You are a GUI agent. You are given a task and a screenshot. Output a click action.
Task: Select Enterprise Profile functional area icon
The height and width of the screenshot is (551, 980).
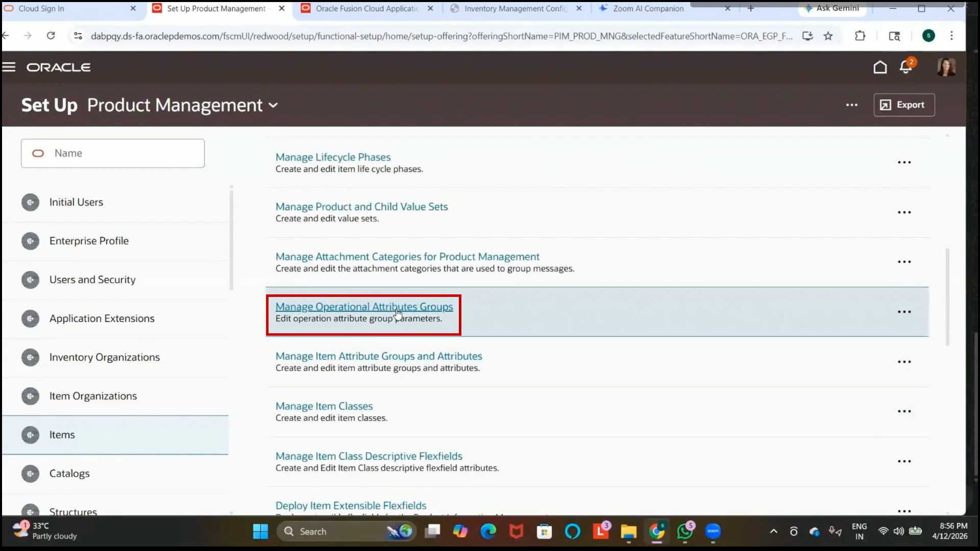coord(30,241)
